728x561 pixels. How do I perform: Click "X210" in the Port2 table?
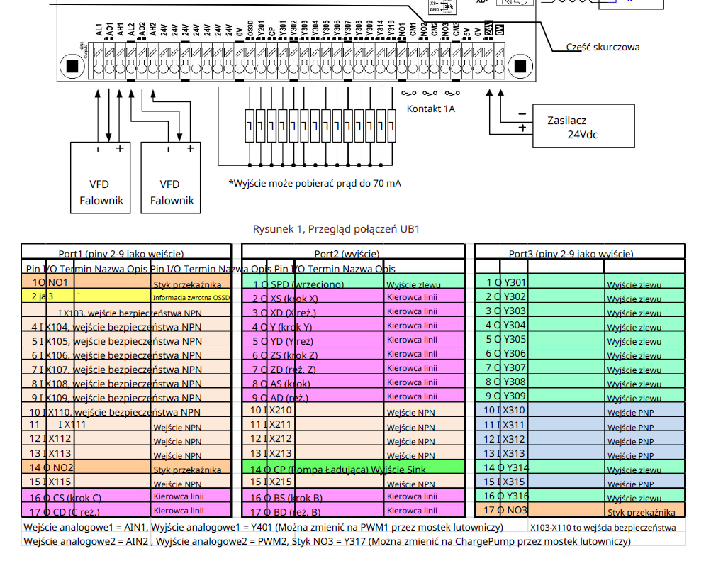coord(281,410)
